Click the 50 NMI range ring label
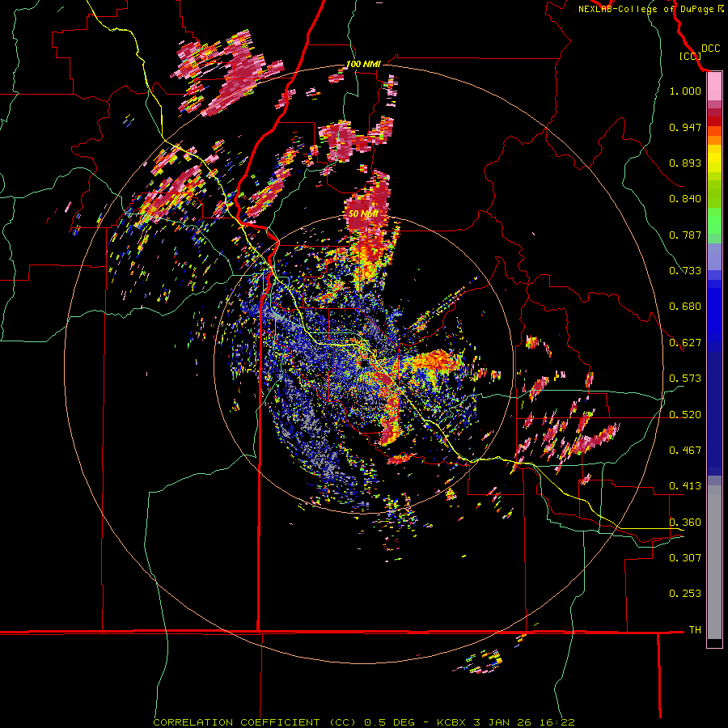The height and width of the screenshot is (728, 728). pos(363,214)
